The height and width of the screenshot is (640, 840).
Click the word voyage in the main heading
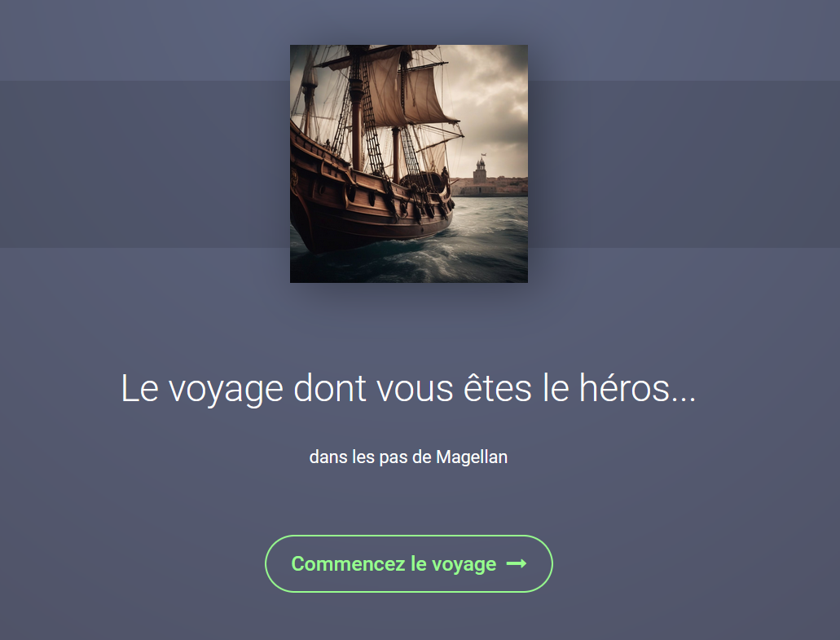(x=226, y=389)
